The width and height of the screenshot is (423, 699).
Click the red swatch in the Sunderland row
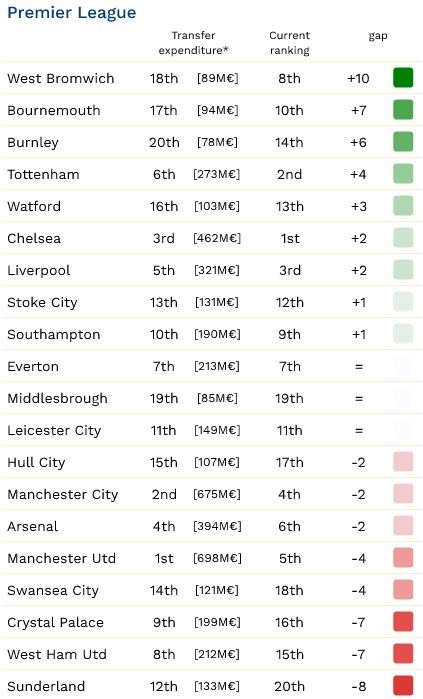[x=403, y=686]
